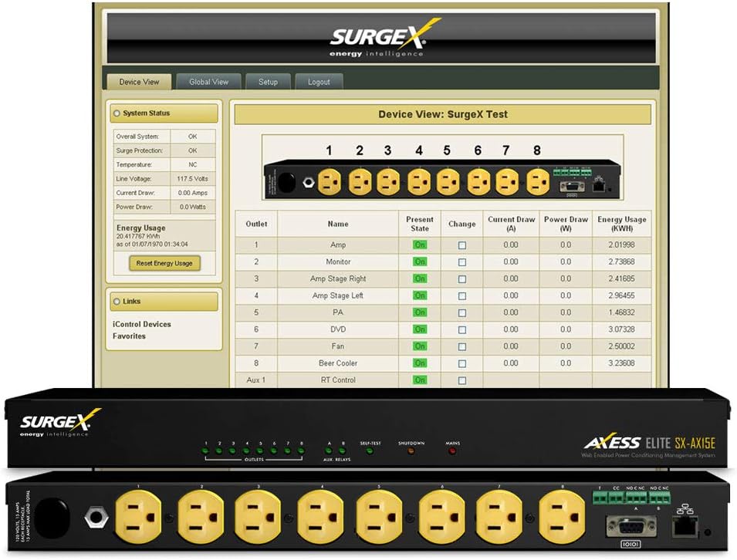Click the Links panel circle icon
737x560 pixels.
(x=117, y=302)
